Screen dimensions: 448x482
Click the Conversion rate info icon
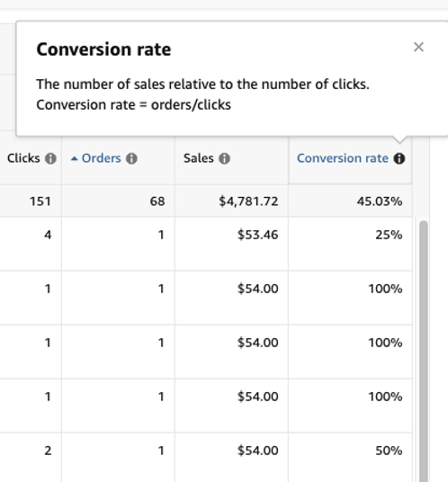(x=399, y=158)
